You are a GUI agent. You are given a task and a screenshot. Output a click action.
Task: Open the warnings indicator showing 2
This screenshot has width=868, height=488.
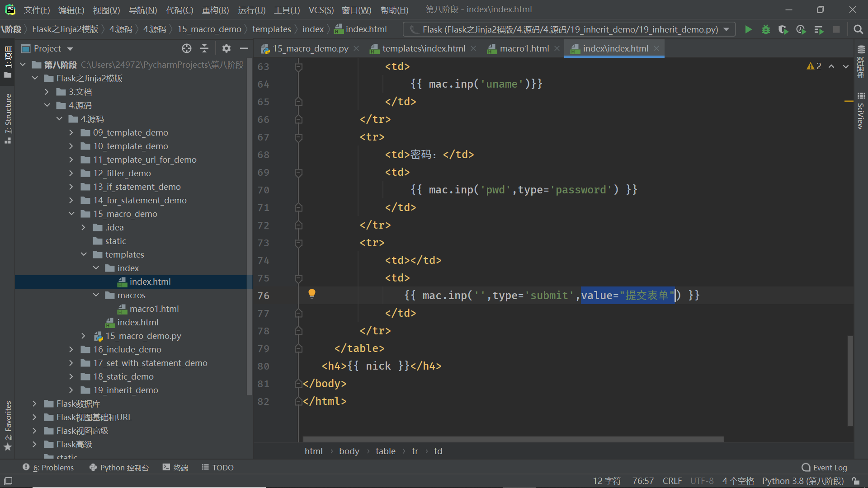(814, 66)
